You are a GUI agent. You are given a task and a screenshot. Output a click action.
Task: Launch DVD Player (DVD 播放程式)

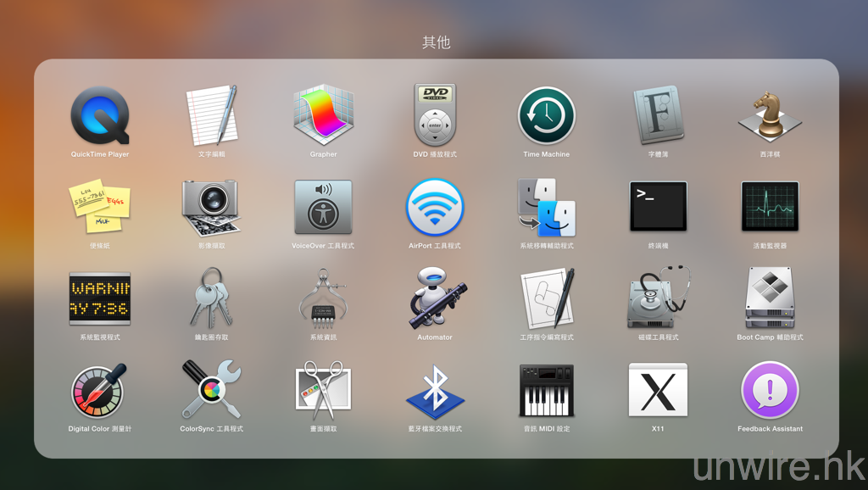(435, 115)
